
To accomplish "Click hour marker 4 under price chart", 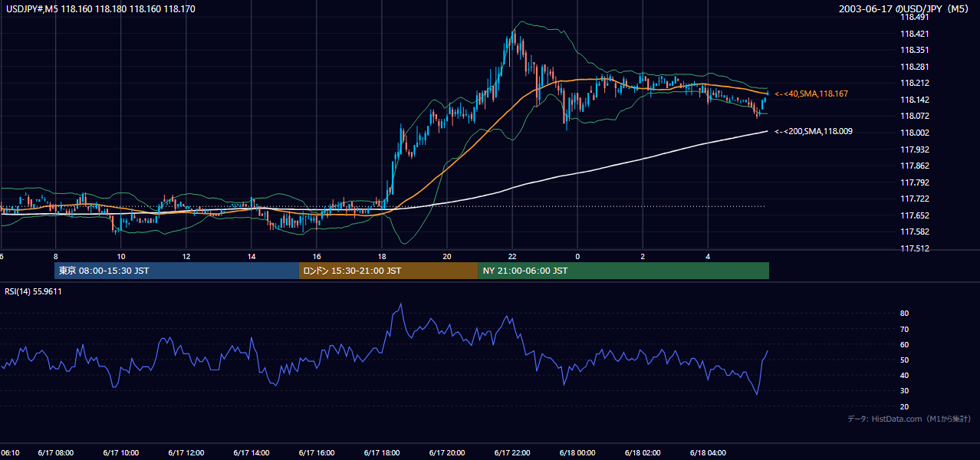I will coord(708,256).
